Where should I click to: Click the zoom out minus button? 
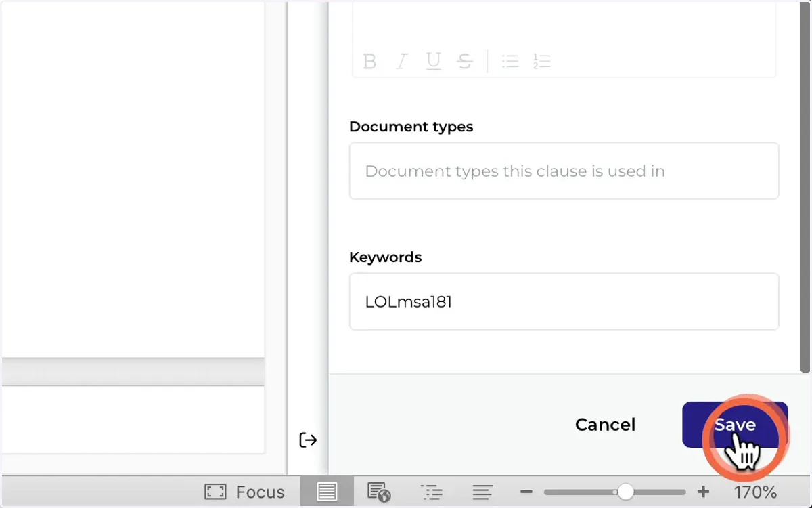(526, 492)
